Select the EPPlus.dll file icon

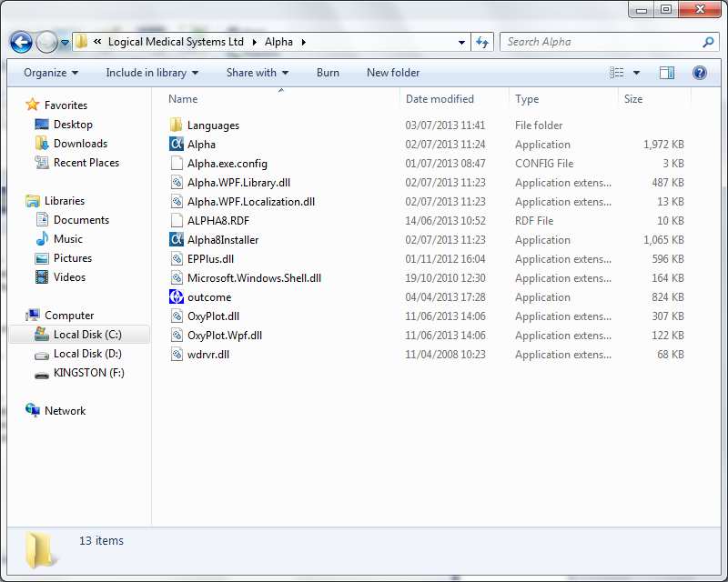click(177, 258)
